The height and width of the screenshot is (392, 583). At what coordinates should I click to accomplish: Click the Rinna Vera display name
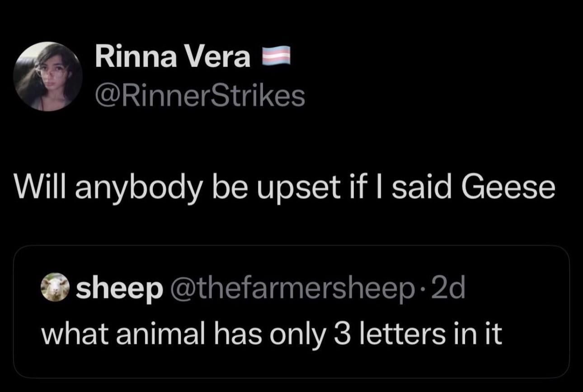[173, 58]
